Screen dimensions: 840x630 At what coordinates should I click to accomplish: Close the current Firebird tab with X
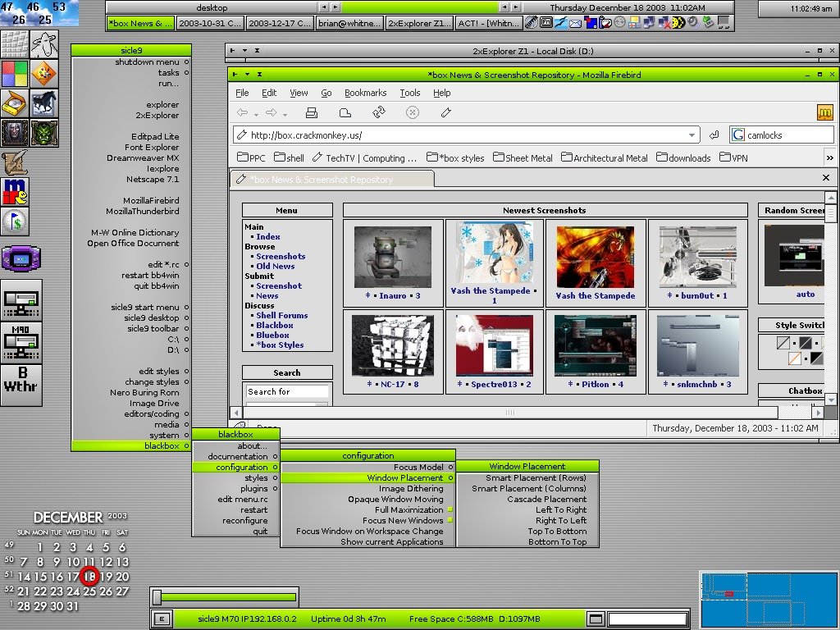point(825,177)
